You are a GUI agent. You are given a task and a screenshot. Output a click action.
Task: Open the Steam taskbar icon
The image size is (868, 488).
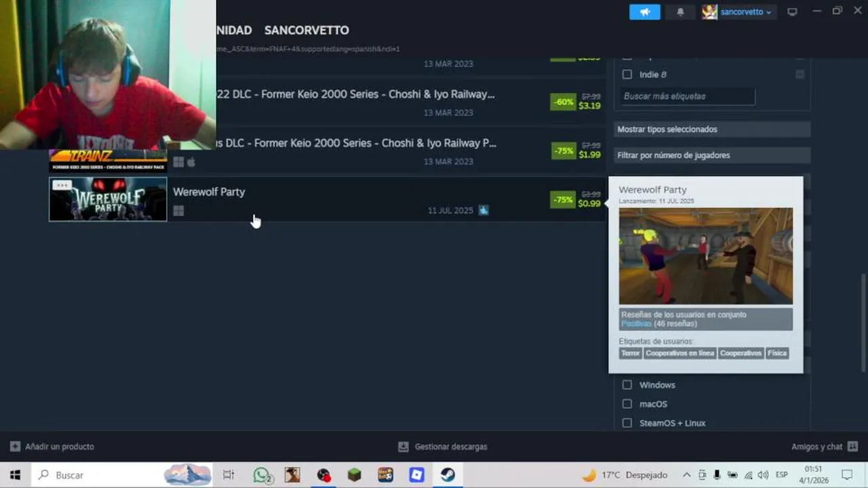448,475
